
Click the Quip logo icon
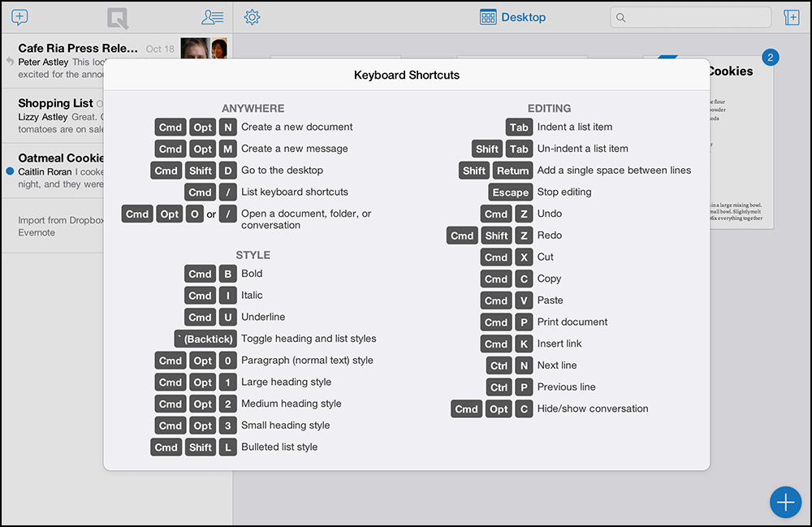(x=118, y=17)
